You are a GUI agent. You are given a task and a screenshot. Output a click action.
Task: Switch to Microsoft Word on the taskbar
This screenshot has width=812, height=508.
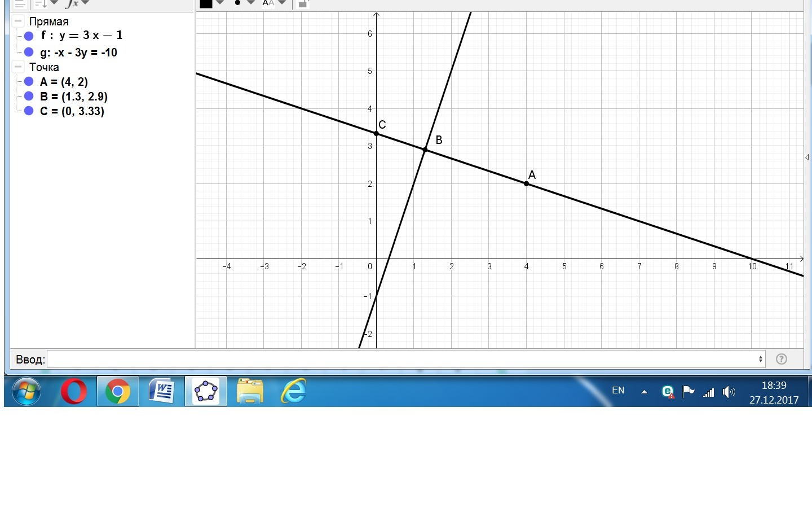click(x=162, y=391)
